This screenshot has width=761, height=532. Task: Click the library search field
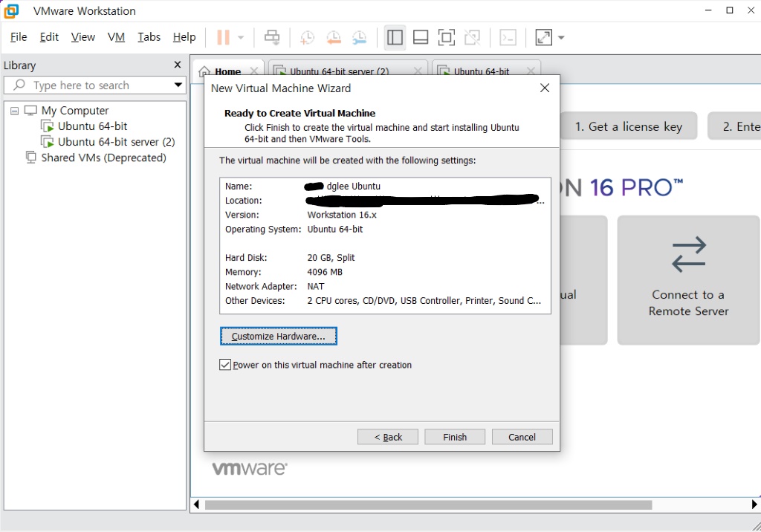click(94, 85)
